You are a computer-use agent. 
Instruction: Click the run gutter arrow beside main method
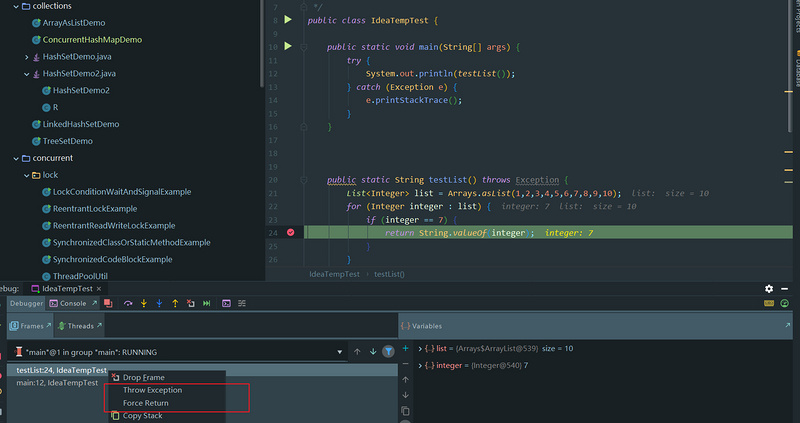pyautogui.click(x=288, y=46)
